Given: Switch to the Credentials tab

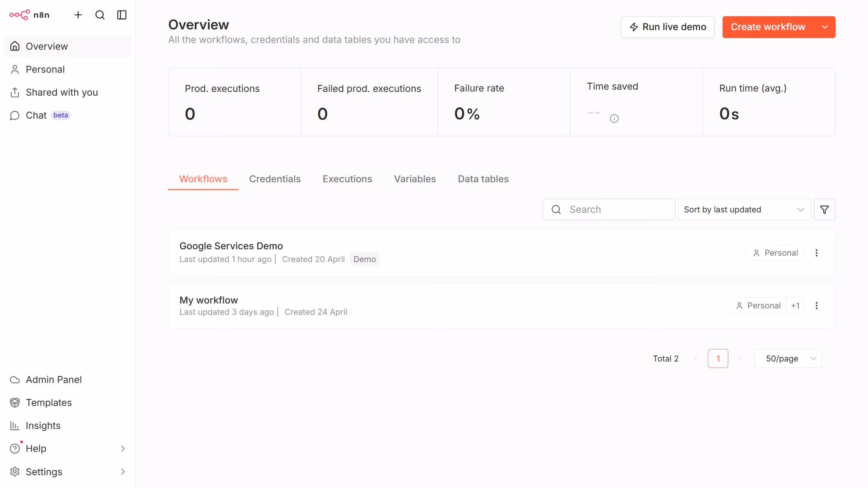Looking at the screenshot, I should click(x=275, y=179).
